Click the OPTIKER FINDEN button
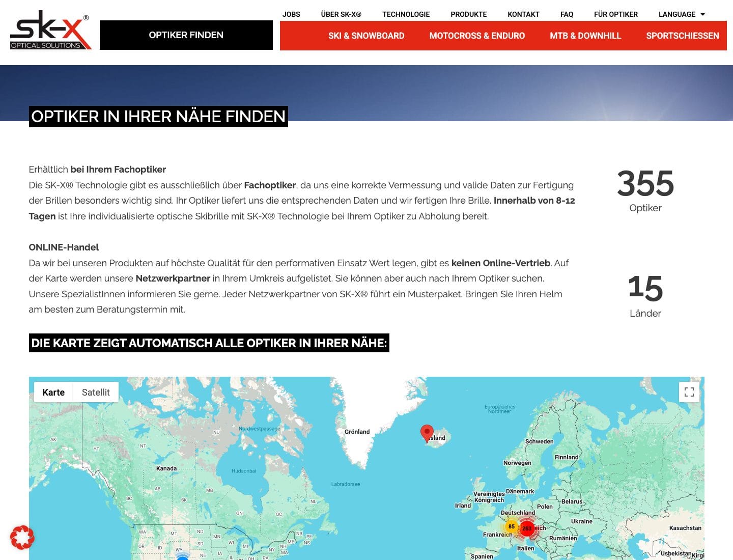Screen dimensions: 733x560 [x=186, y=35]
